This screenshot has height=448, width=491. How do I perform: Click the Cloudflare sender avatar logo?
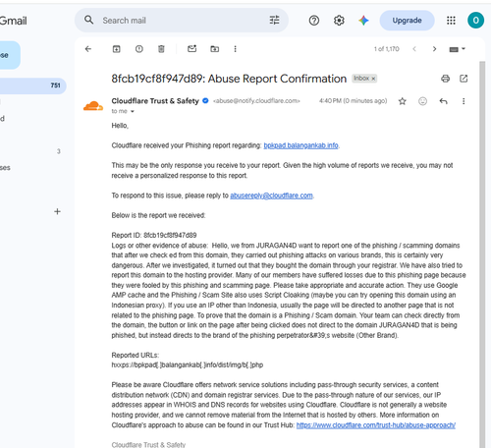tap(93, 106)
